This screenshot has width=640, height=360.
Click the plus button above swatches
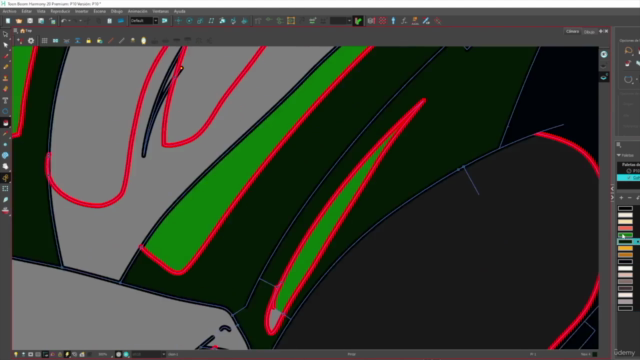tap(621, 198)
